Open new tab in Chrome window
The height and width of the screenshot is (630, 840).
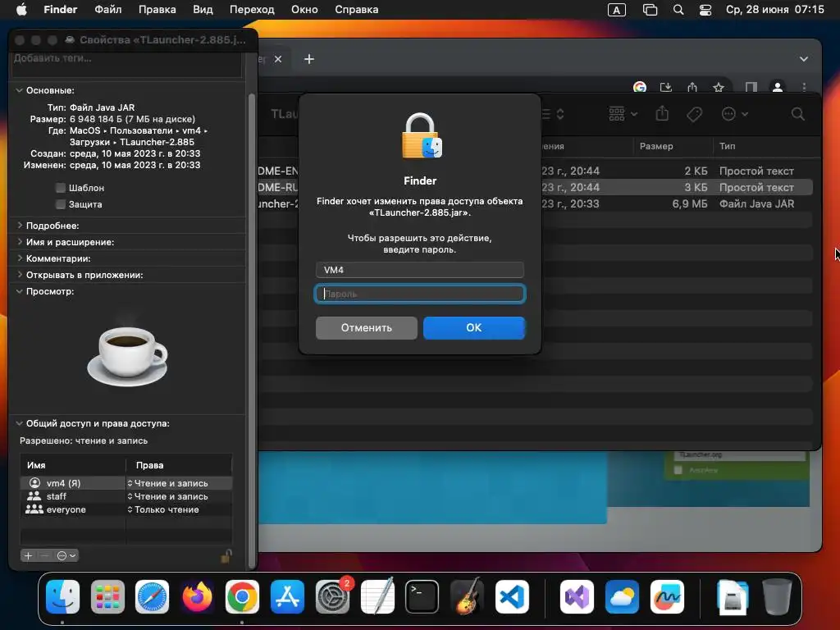point(309,59)
